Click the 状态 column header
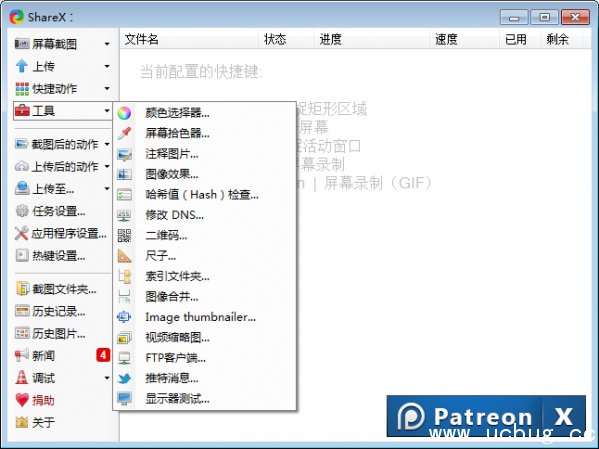Image resolution: width=599 pixels, height=449 pixels. pos(287,39)
